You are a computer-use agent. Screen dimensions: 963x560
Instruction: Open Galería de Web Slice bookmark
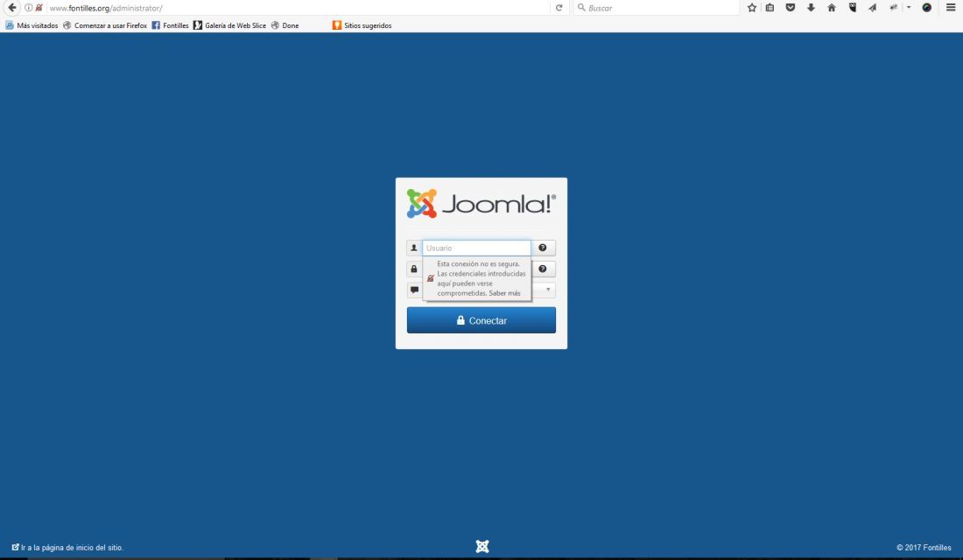click(229, 25)
